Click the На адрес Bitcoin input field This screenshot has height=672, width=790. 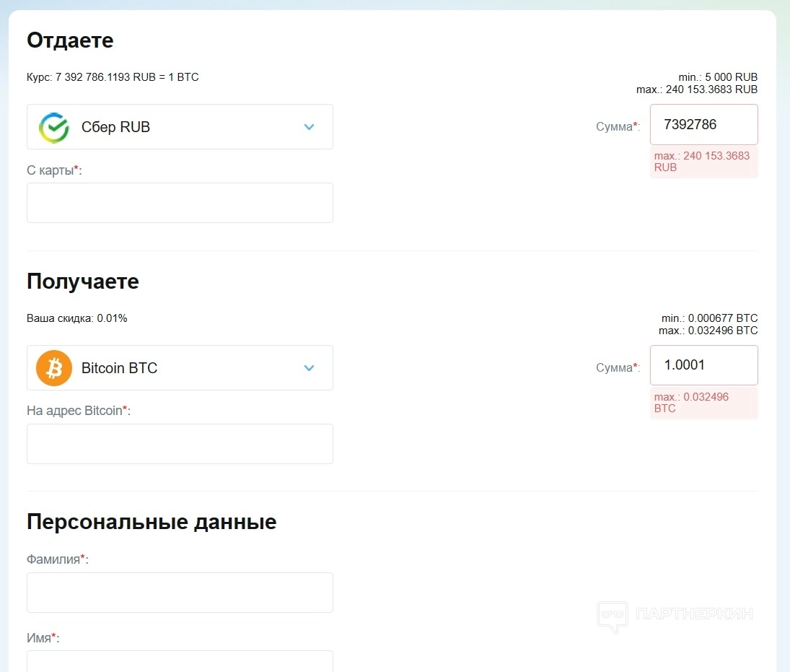[180, 444]
